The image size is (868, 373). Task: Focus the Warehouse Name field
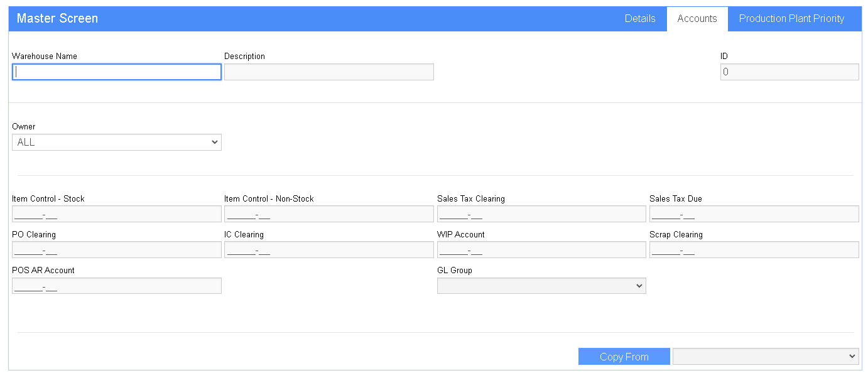(117, 72)
